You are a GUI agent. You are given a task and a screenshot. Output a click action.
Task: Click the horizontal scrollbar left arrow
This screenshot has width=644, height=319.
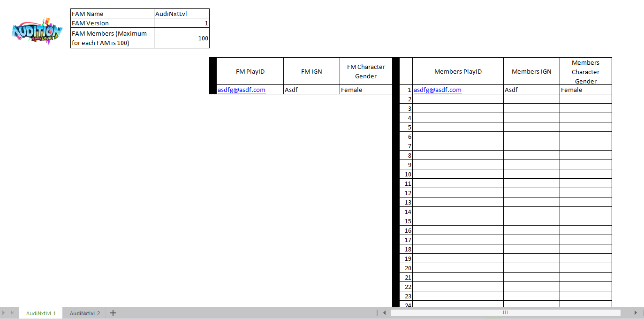385,313
